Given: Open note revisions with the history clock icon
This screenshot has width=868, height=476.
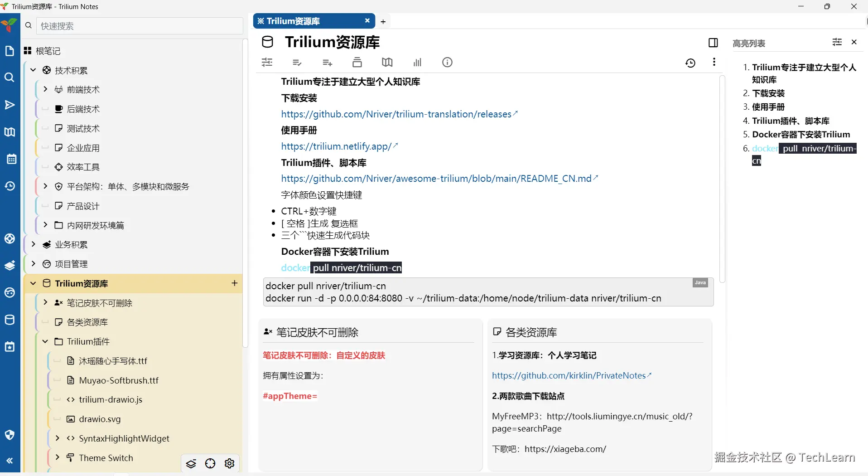Looking at the screenshot, I should [690, 63].
